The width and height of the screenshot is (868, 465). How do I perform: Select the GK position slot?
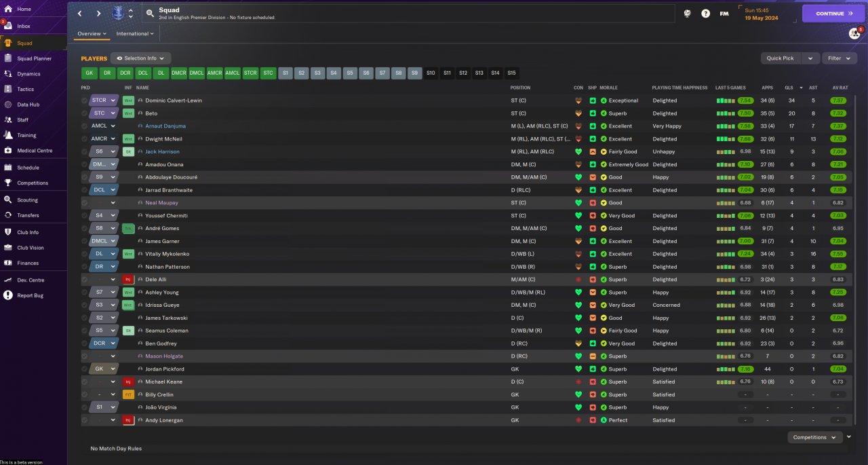coord(90,73)
